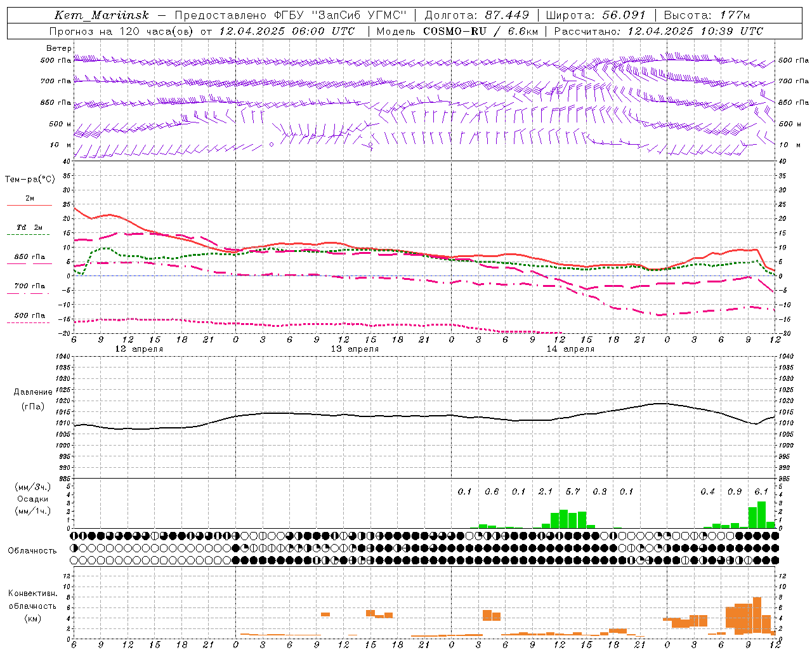Click the 10 м wind level label on the right
The image size is (812, 650).
click(789, 145)
